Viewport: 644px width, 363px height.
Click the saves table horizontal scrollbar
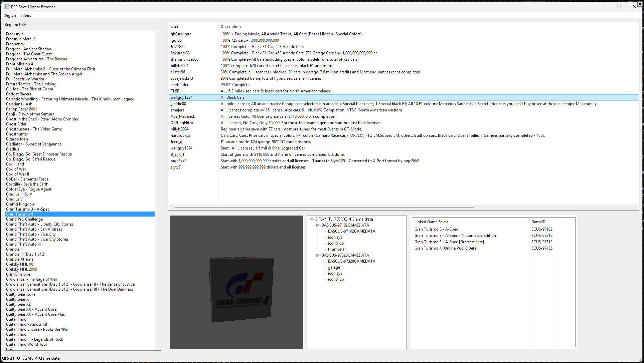point(324,207)
